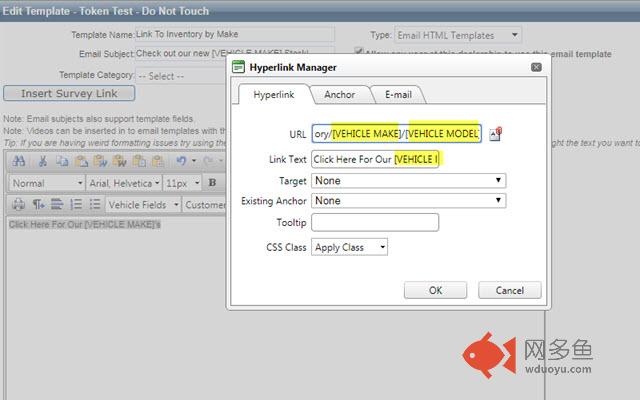Close the Hyperlink Manager dialog

[536, 67]
